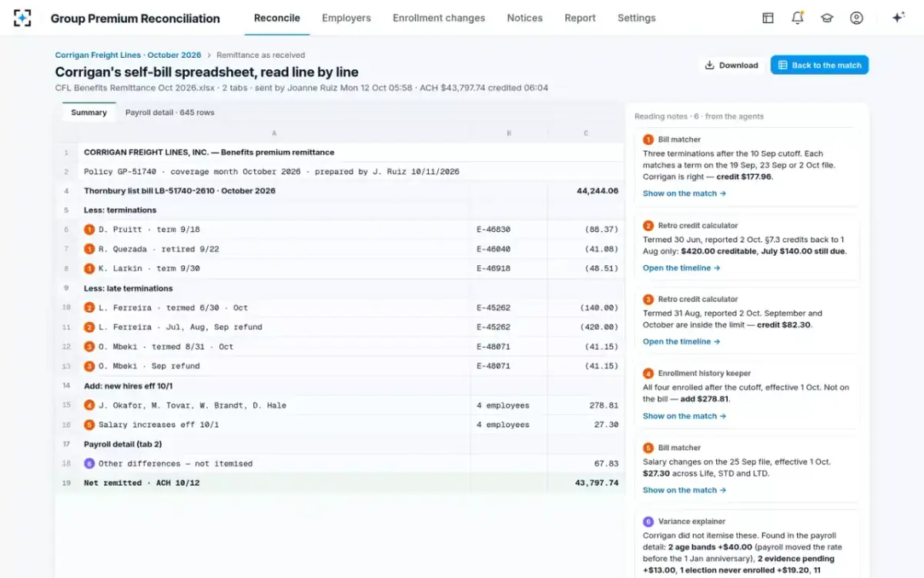Show new hires note 4 on the match

pos(685,416)
